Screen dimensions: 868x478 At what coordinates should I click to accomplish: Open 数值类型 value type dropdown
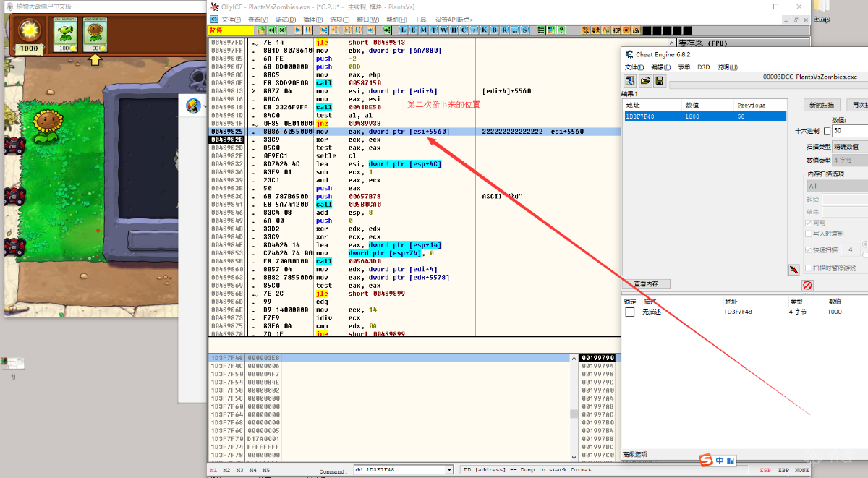click(x=850, y=160)
